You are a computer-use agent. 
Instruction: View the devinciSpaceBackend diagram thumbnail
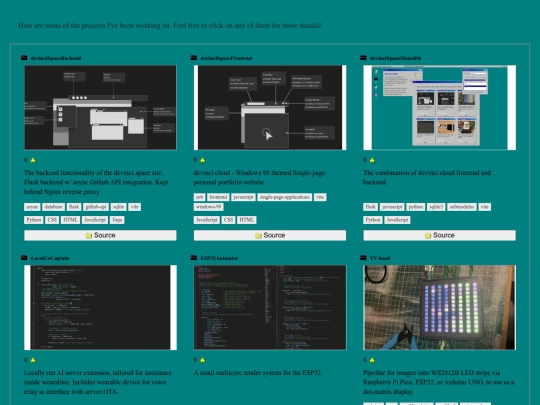100,107
